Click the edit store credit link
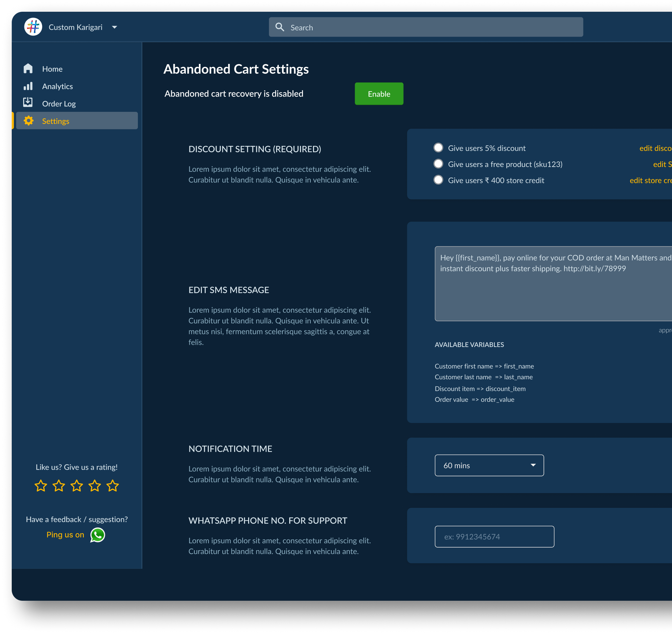This screenshot has height=634, width=672. [x=650, y=181]
